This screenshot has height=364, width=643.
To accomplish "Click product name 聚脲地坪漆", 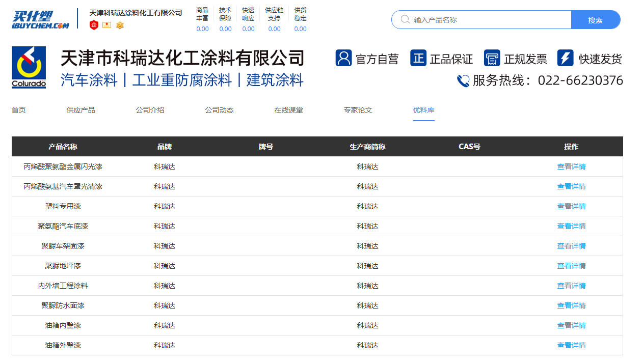I will point(63,266).
